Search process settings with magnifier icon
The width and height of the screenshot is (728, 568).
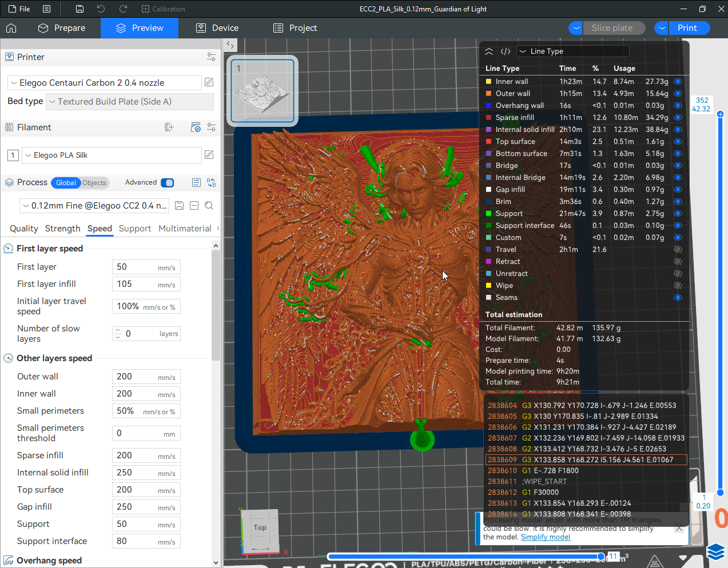209,206
